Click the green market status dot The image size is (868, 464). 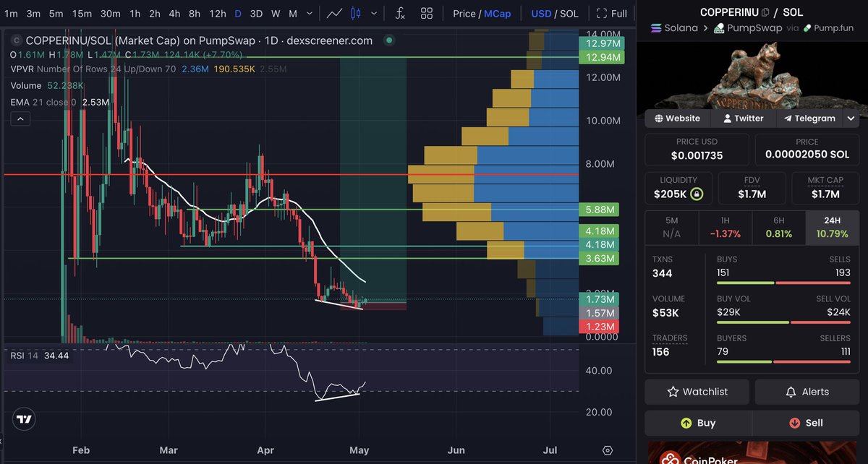[388, 41]
